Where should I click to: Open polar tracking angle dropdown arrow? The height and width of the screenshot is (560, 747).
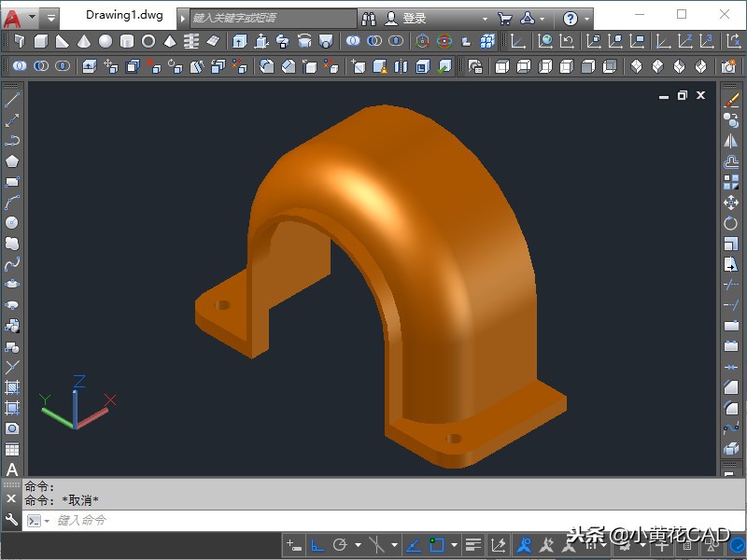[x=358, y=544]
